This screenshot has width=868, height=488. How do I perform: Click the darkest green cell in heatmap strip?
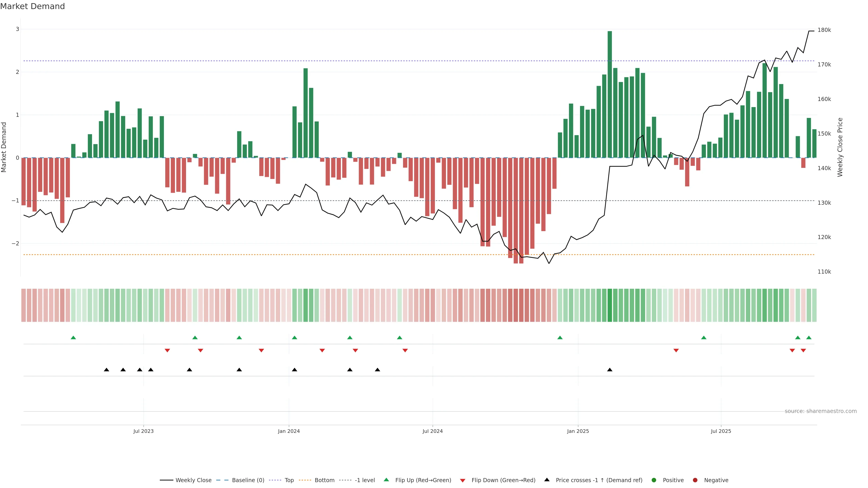click(x=610, y=305)
